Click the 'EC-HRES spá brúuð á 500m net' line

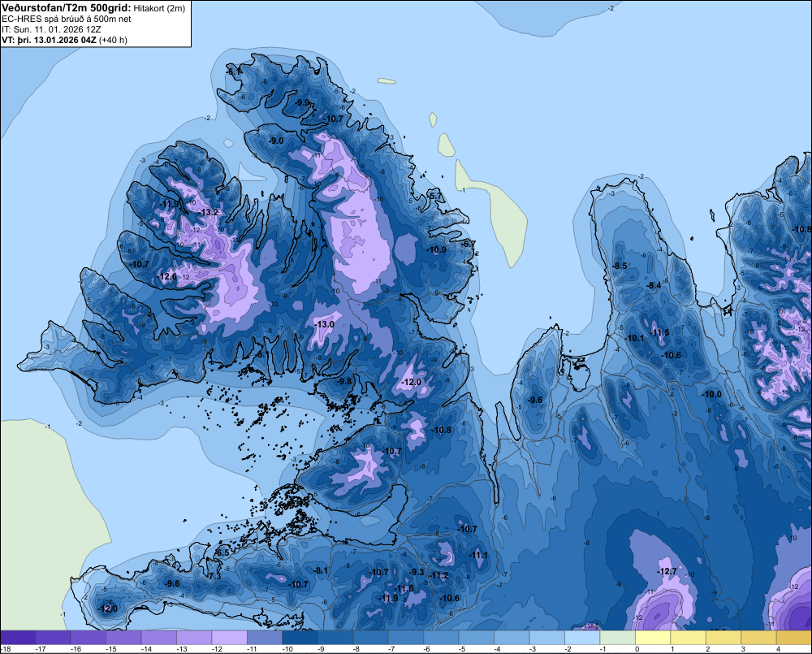67,19
